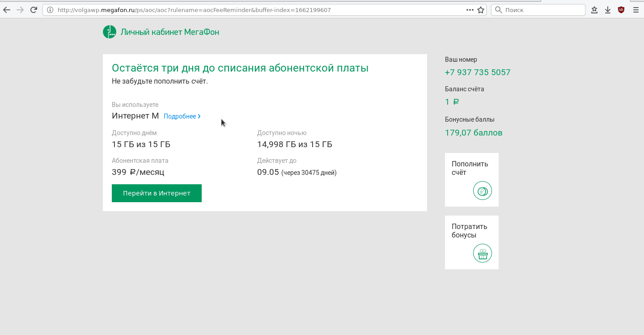Click the label Доступно днём
Viewport: 644px width, 335px height.
click(134, 133)
